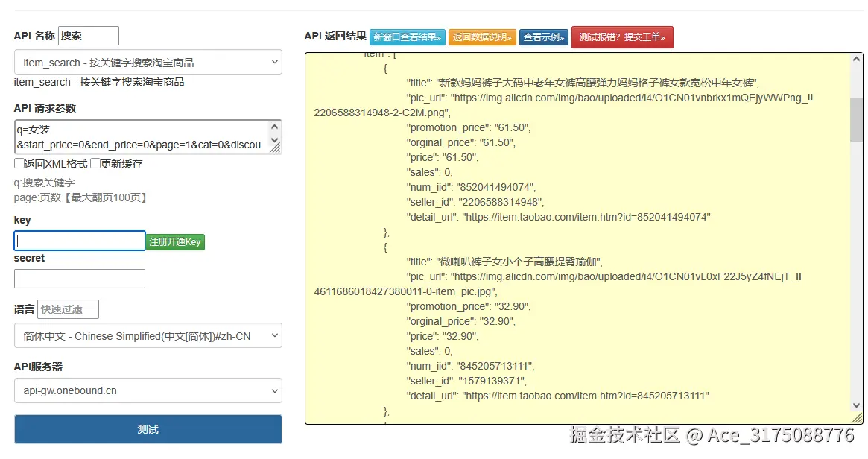Click the detail_url for id 845205713111
868x459 pixels.
click(x=557, y=396)
